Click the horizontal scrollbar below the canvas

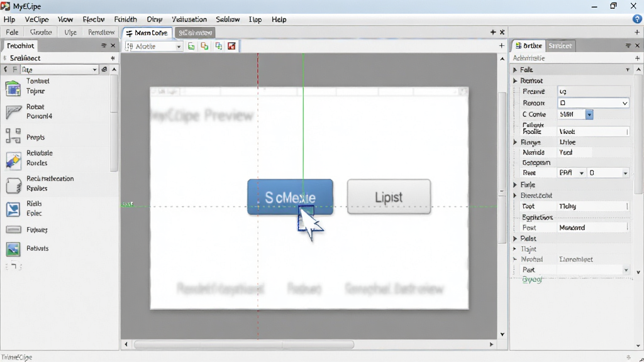[244, 345]
